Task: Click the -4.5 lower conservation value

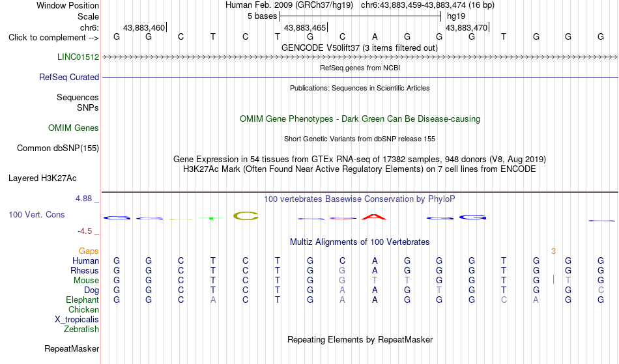Action: pyautogui.click(x=85, y=231)
